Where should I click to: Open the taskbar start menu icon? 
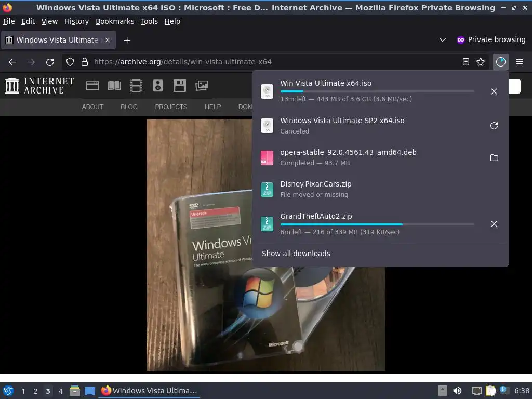(x=8, y=391)
